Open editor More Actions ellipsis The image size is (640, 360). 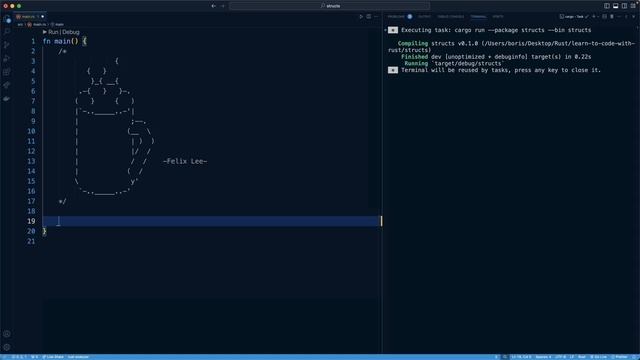[x=376, y=17]
